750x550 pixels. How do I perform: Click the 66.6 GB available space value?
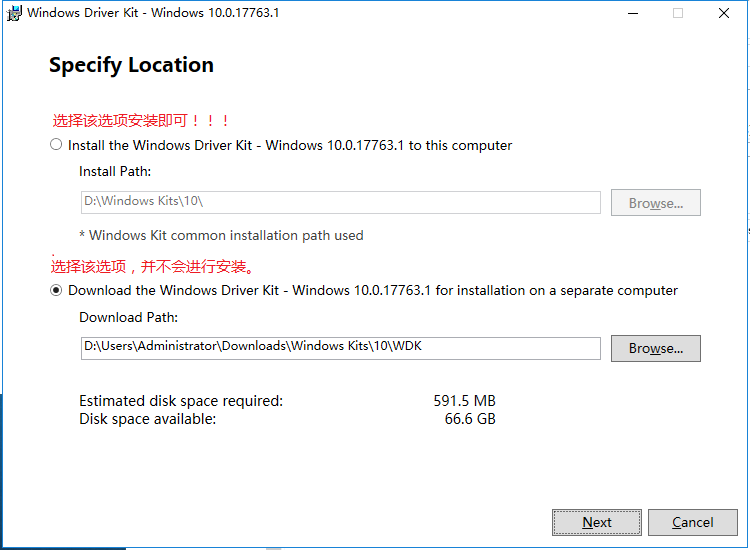click(x=470, y=419)
